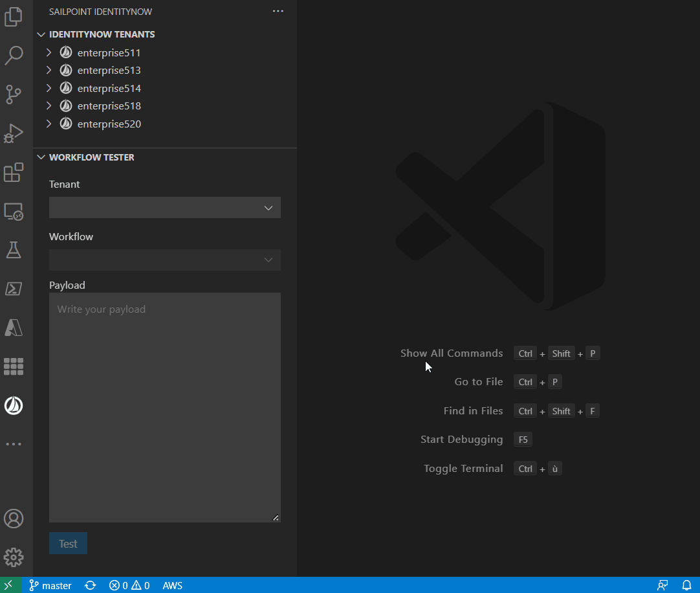This screenshot has width=700, height=593.
Task: Click the "Show All Commands" text
Action: pos(452,353)
